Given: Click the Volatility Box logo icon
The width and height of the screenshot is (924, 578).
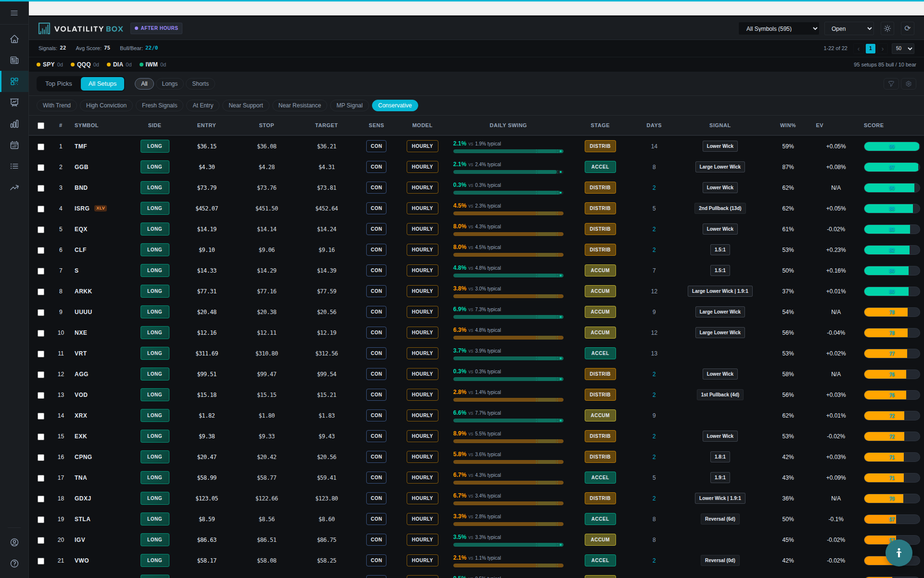Looking at the screenshot, I should 44,28.
